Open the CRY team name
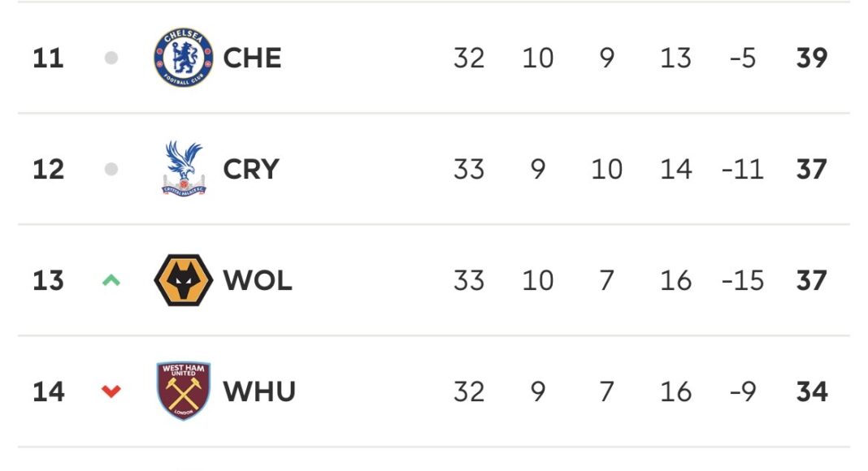 point(251,169)
